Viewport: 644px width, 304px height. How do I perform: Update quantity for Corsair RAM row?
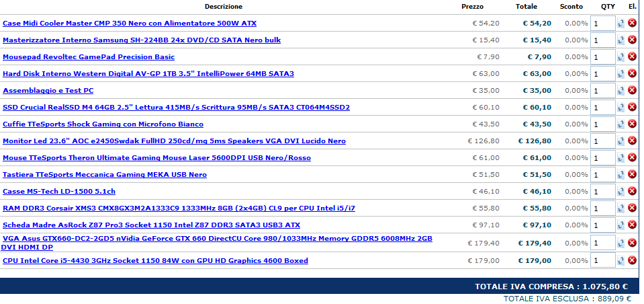(620, 209)
